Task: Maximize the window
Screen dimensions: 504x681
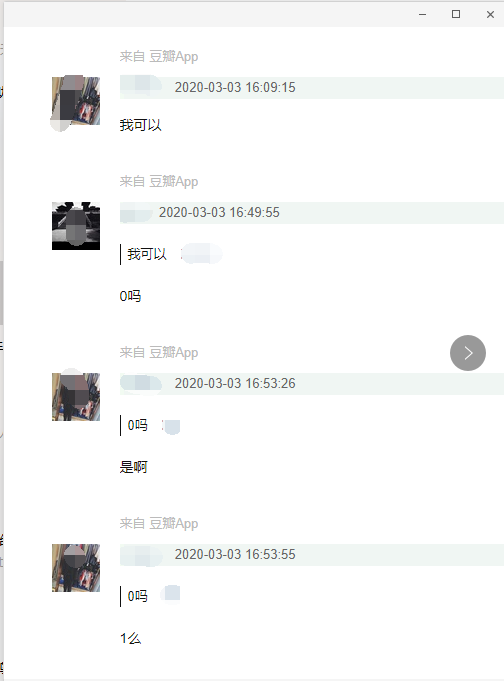Action: (456, 14)
